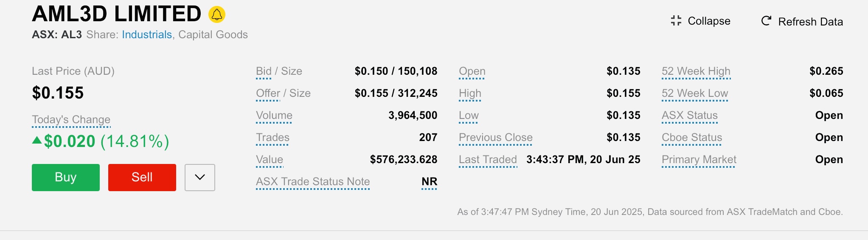Click the 52 Week High label

click(x=696, y=71)
